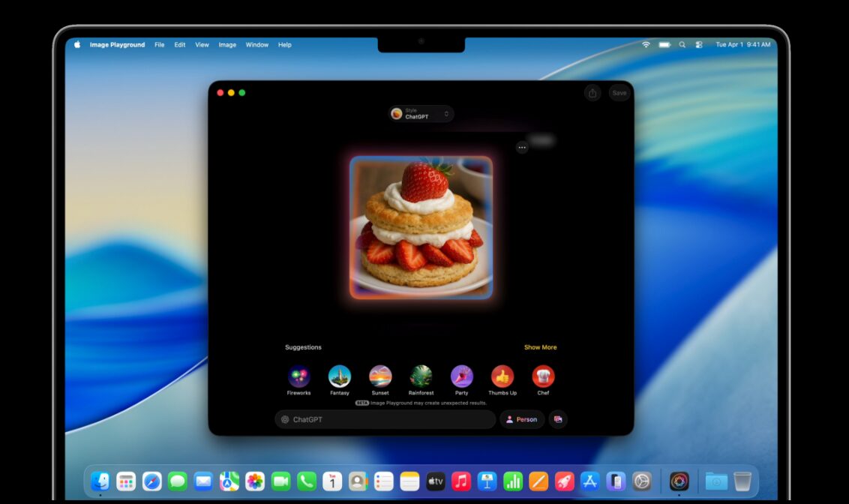
Task: Select the Fireworks suggestion icon
Action: tap(298, 376)
